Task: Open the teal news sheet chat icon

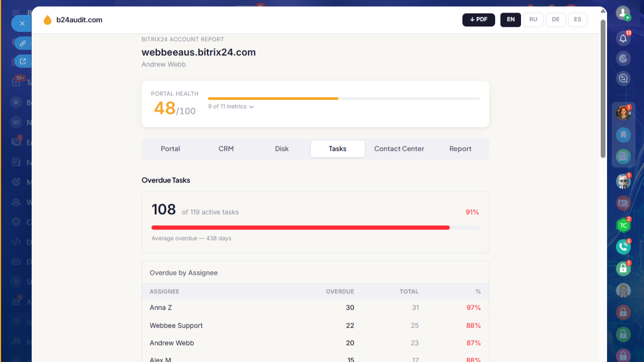Action: 623,156
